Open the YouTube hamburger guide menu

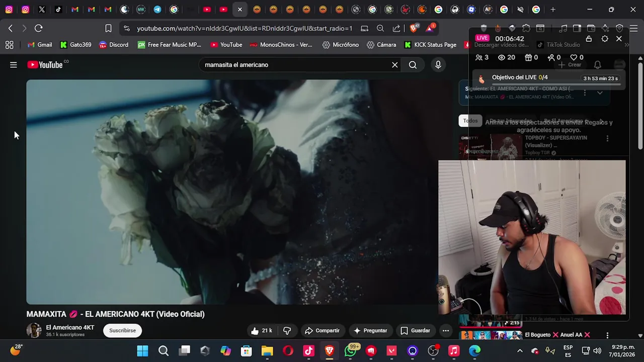click(14, 65)
